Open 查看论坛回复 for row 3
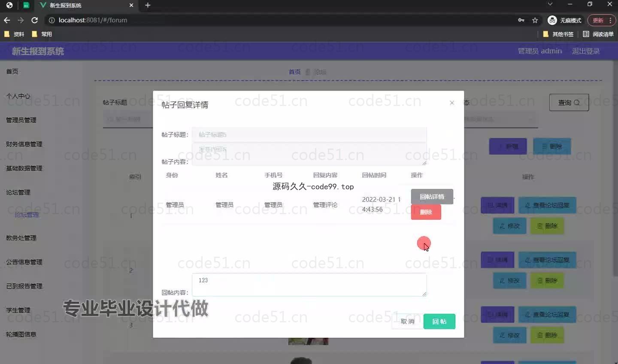The image size is (618, 364). 547,315
